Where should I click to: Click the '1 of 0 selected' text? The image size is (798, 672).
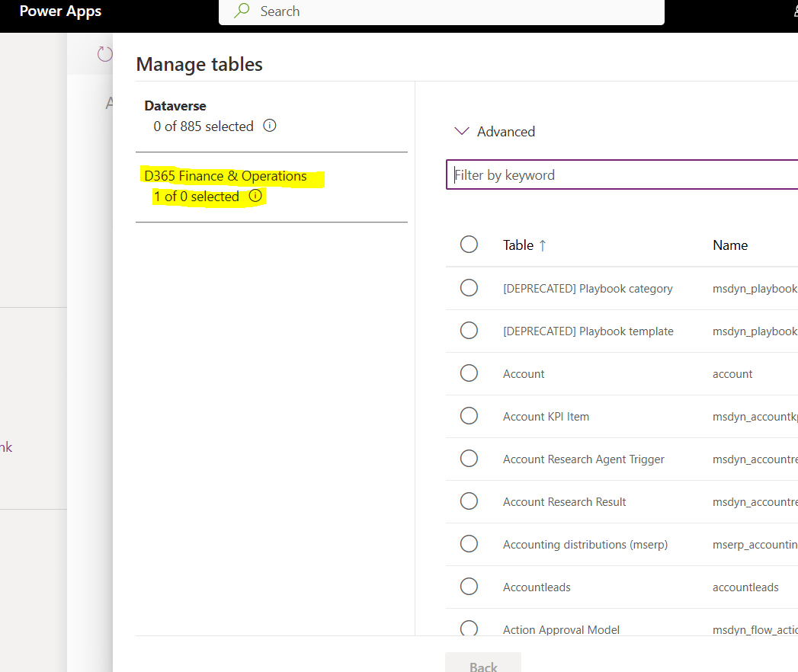tap(197, 197)
